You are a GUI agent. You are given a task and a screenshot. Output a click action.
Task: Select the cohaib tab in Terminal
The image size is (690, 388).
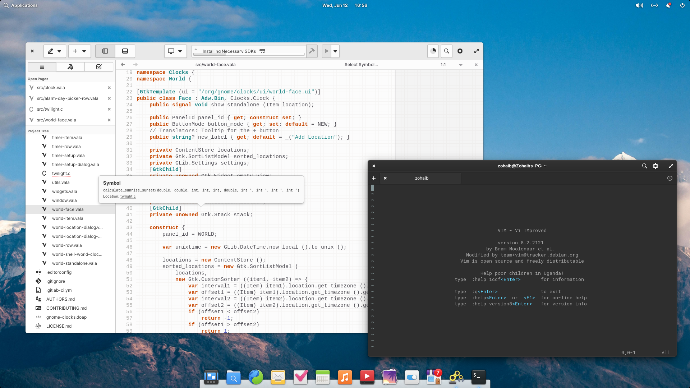tap(421, 178)
